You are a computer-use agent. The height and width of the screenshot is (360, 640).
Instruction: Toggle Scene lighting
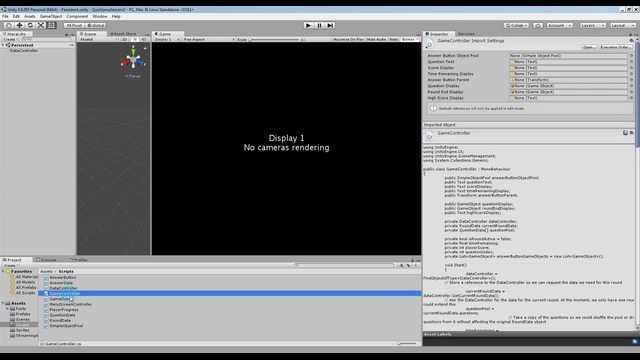pyautogui.click(x=135, y=39)
